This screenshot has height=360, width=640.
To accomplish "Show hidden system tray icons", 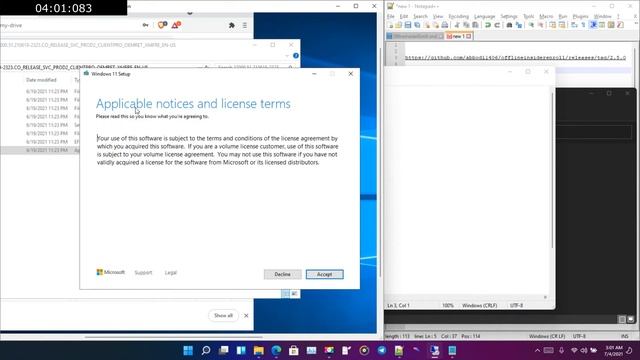I will click(537, 351).
